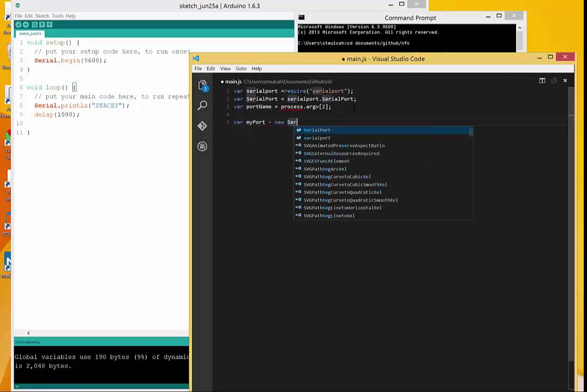The image size is (587, 392).
Task: Click line 1 require("serialport") in VS Code
Action: tap(293, 91)
